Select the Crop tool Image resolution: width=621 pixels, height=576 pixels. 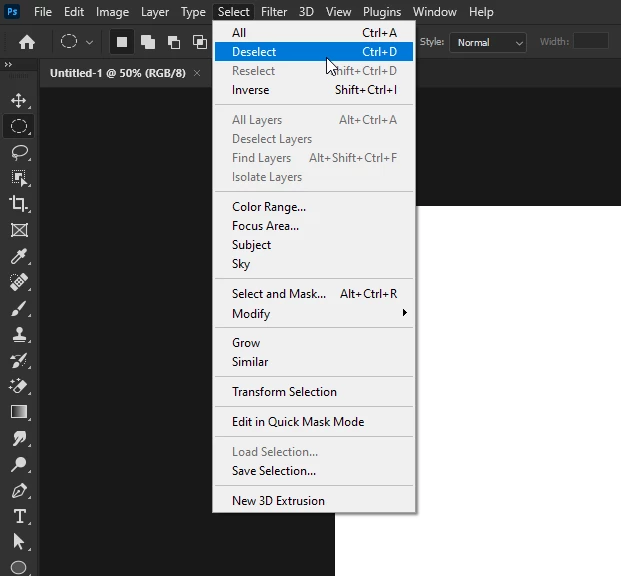[x=19, y=204]
